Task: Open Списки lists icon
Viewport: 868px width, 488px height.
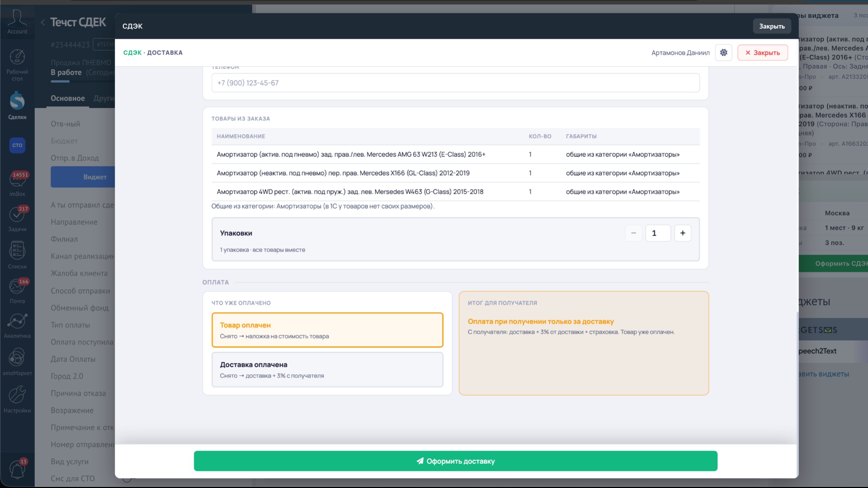Action: point(17,255)
